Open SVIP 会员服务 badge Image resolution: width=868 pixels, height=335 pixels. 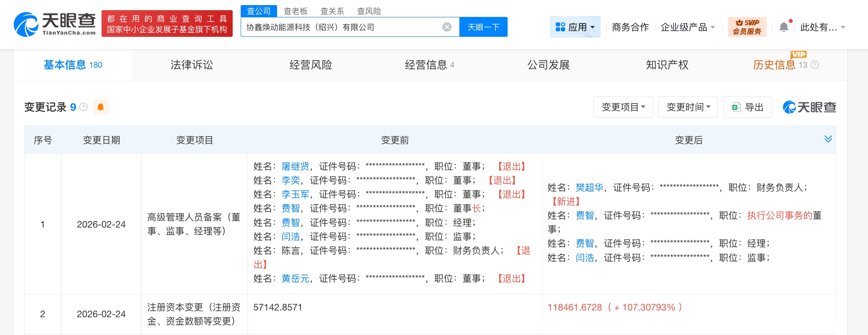[747, 27]
